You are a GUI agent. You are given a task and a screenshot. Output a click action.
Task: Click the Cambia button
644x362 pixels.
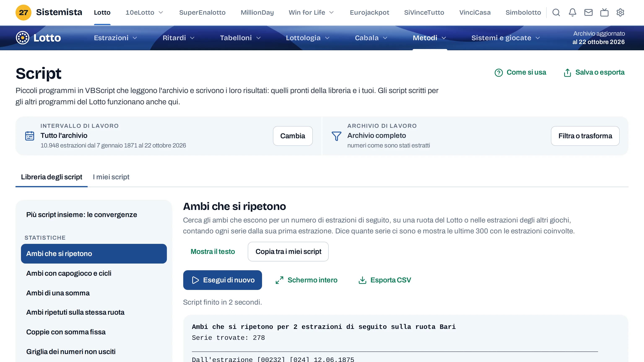pyautogui.click(x=292, y=136)
